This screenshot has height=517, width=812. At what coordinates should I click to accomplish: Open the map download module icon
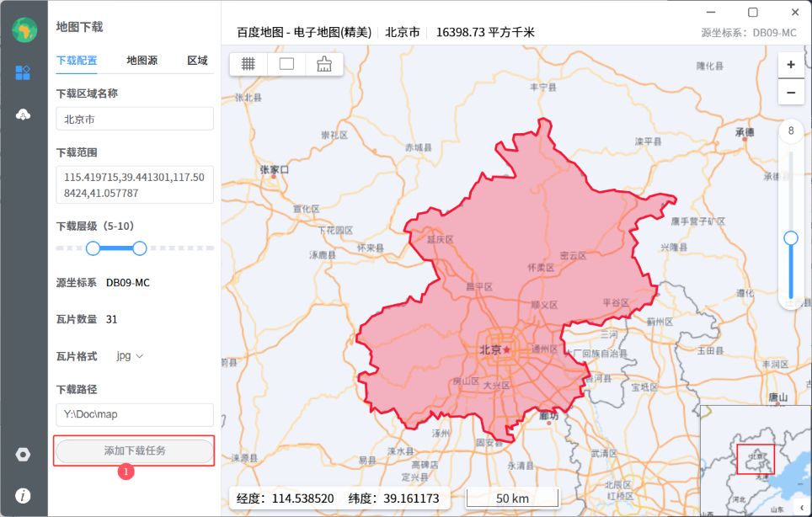tap(23, 72)
